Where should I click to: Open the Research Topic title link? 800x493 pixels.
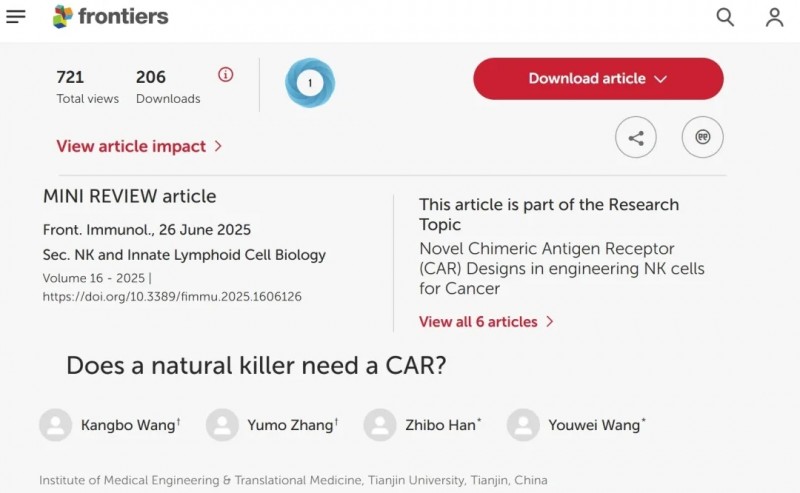click(x=562, y=268)
